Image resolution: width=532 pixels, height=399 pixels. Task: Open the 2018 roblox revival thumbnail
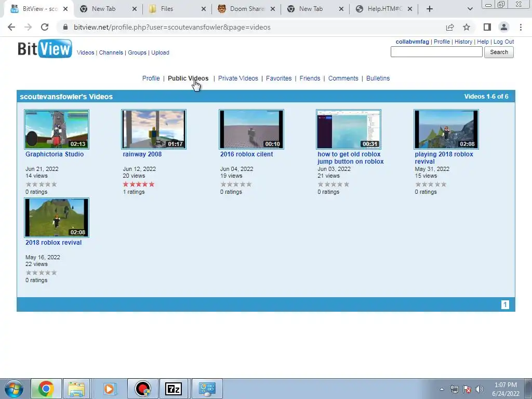(x=57, y=218)
